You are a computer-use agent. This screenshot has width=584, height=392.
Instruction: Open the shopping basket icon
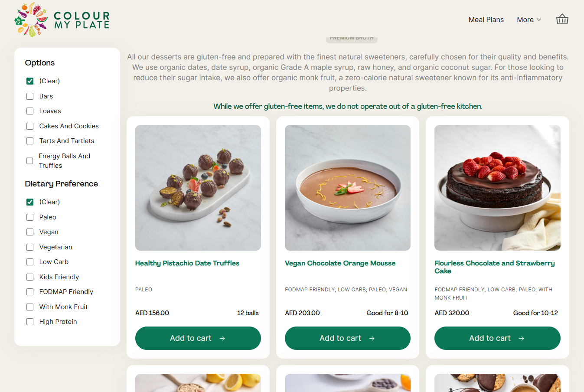pyautogui.click(x=562, y=20)
